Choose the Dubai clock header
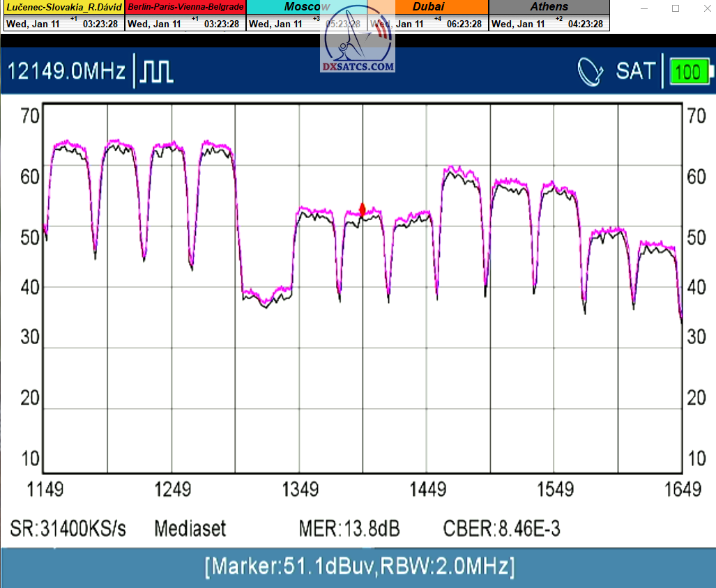The width and height of the screenshot is (716, 588). pyautogui.click(x=428, y=7)
